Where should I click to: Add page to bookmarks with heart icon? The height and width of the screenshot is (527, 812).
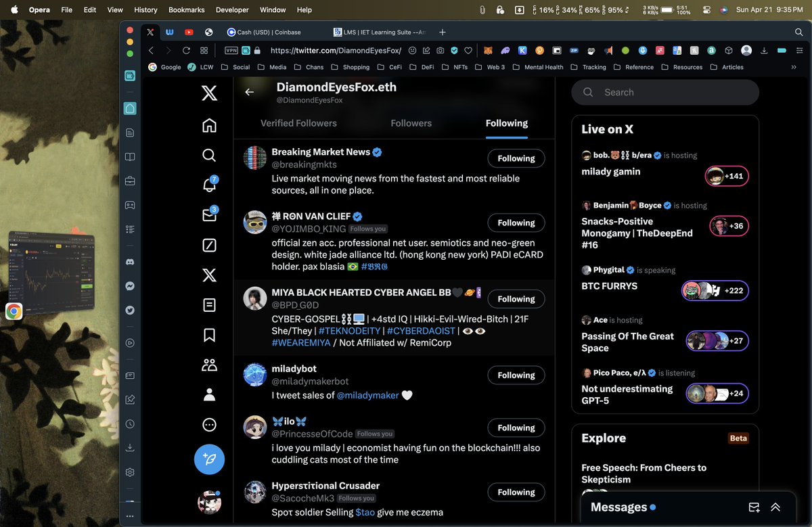(x=469, y=50)
